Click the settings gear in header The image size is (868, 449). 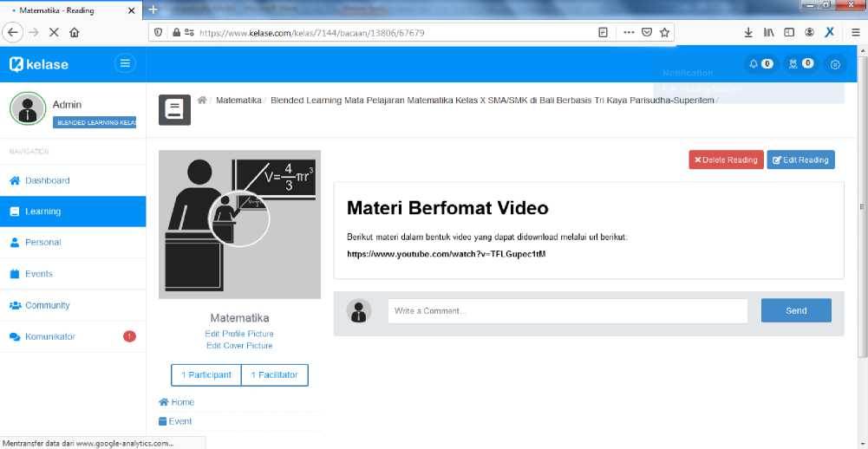(835, 63)
